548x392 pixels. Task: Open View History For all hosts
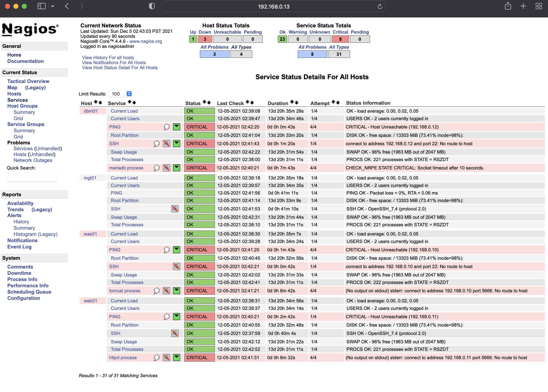(x=108, y=57)
